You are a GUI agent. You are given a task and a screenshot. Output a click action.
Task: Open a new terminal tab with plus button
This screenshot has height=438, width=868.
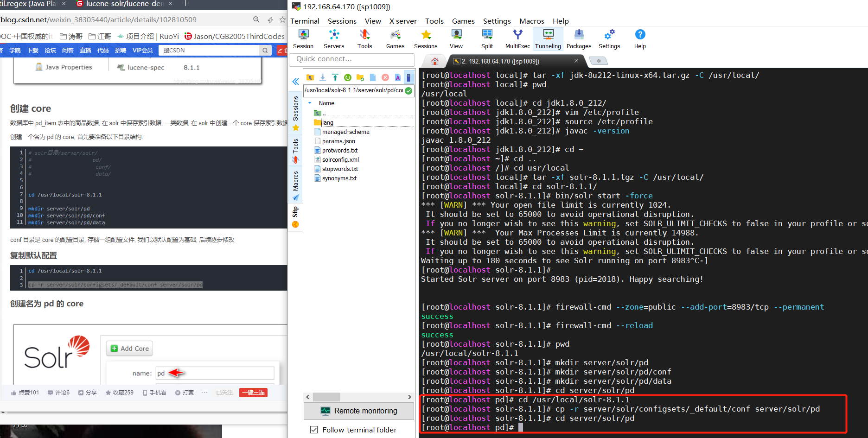[599, 61]
